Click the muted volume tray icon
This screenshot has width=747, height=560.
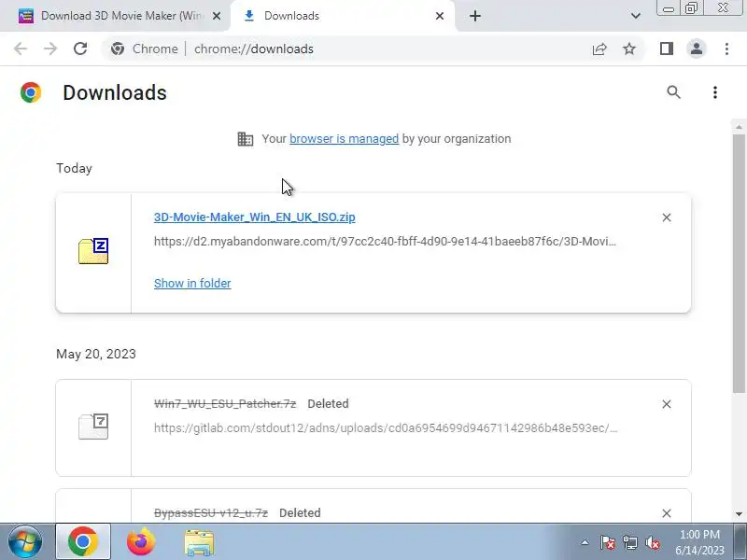click(652, 542)
